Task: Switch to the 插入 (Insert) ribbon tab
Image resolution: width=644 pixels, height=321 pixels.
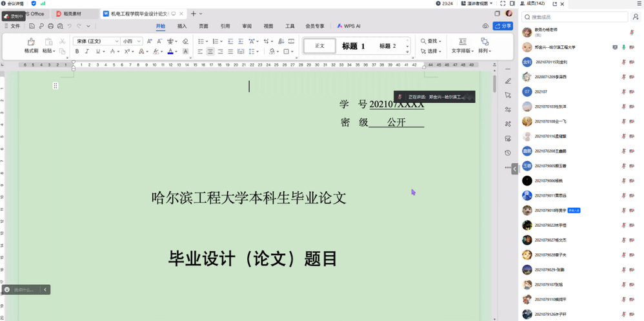Action: 182,26
